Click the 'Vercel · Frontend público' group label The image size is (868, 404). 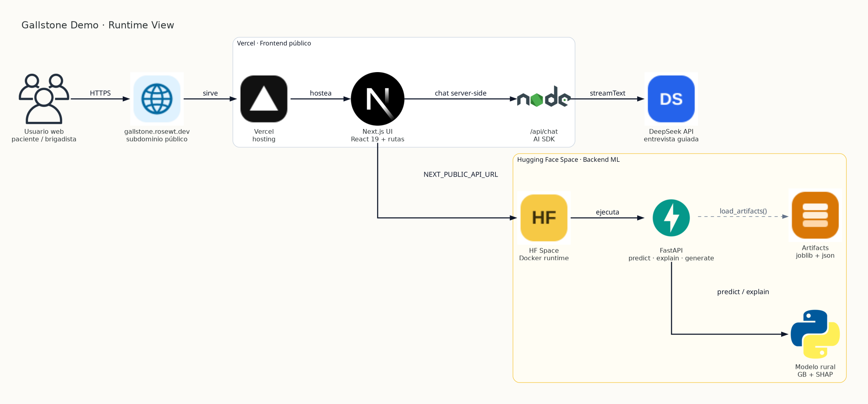tap(274, 43)
